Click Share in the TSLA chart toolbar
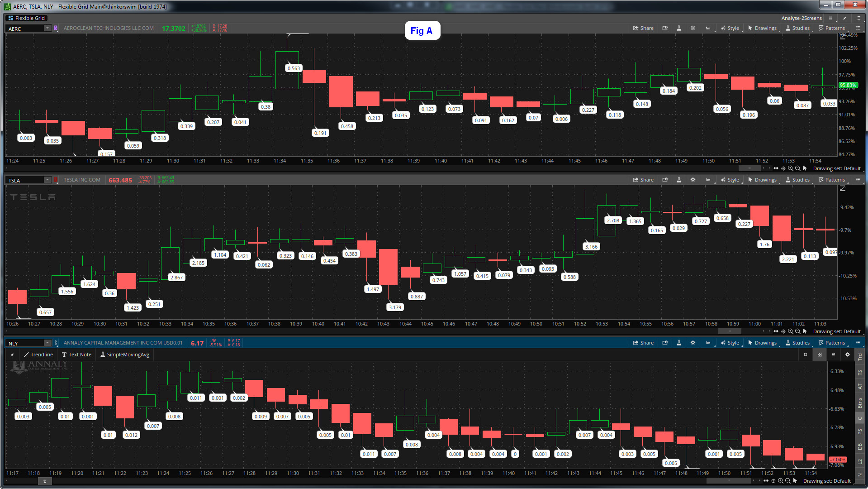The width and height of the screenshot is (868, 489). [x=643, y=180]
